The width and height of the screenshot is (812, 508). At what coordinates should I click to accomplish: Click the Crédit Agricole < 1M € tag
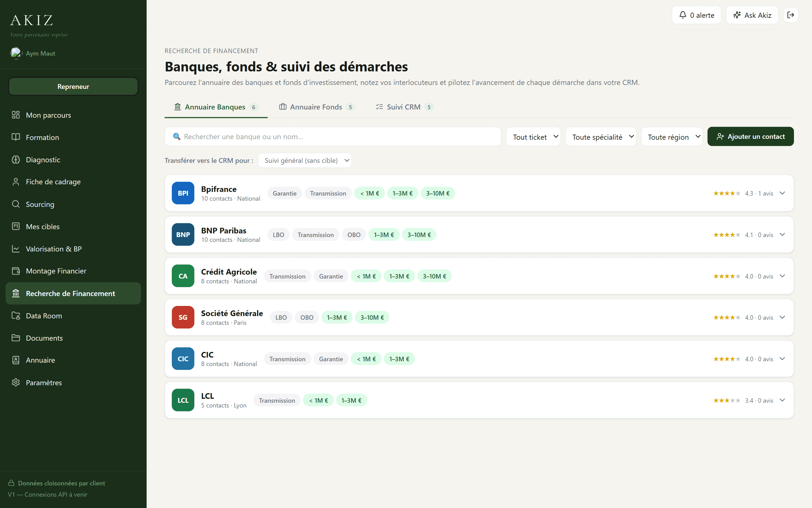[x=366, y=276]
